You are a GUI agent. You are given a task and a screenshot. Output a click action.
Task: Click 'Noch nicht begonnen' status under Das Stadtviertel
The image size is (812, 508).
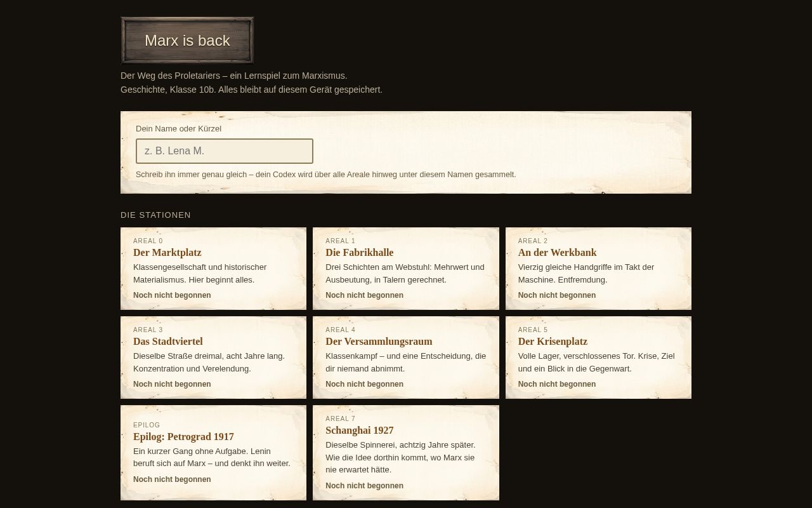click(172, 384)
